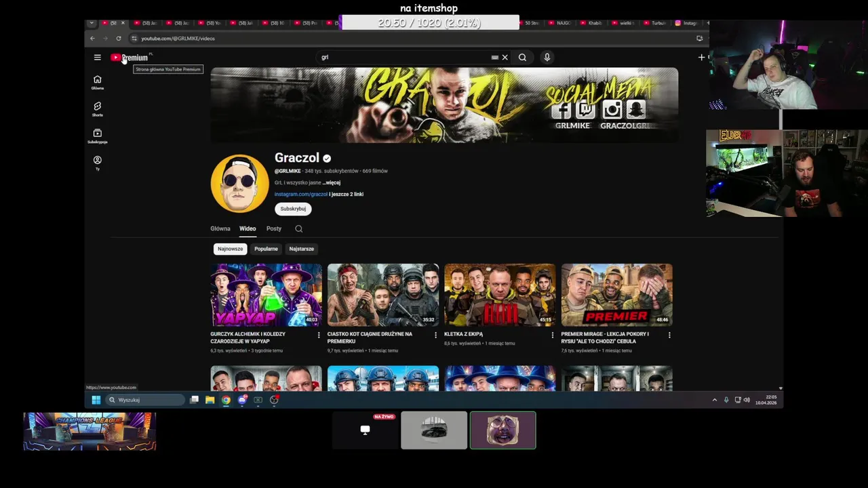
Task: View site information icon beside URL
Action: click(x=134, y=38)
